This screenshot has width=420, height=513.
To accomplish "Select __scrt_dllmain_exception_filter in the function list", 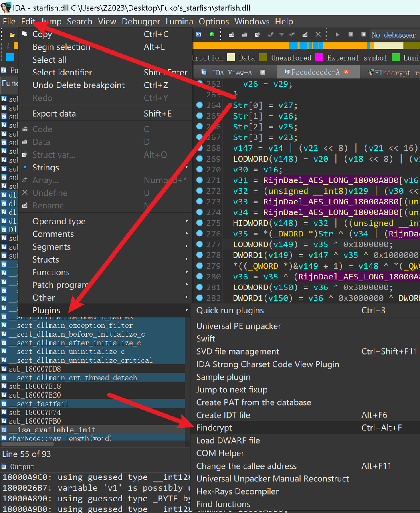I will [x=93, y=325].
